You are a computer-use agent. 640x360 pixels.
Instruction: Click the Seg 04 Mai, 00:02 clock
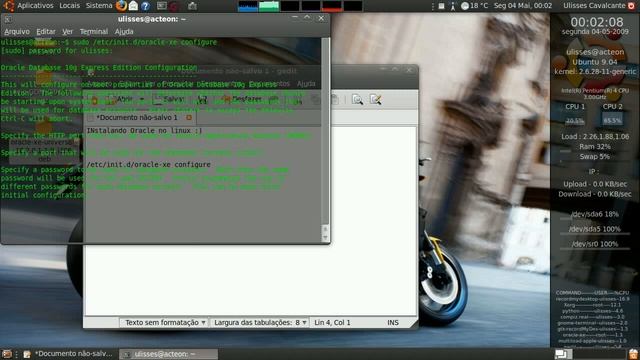523,6
